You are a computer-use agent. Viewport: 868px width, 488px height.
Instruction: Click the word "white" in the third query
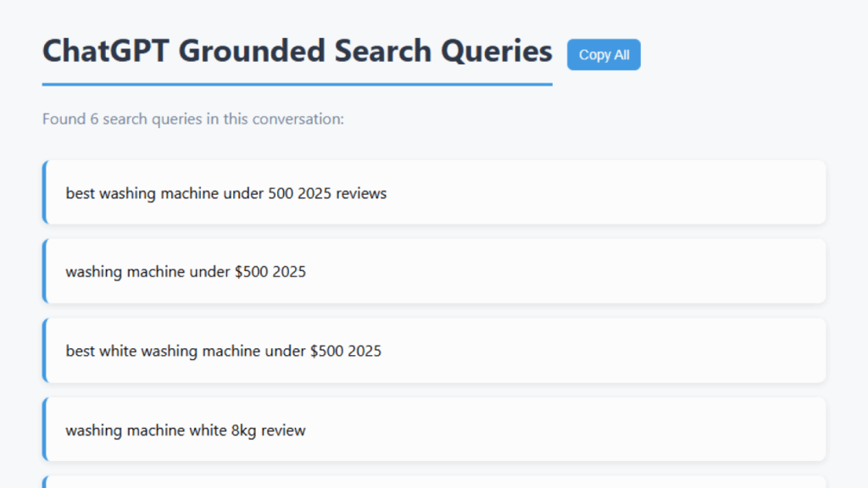[x=118, y=351]
